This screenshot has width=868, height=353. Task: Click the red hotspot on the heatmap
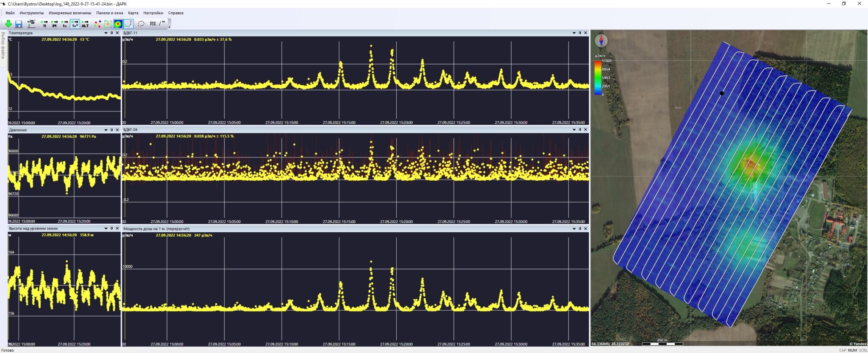tap(751, 163)
